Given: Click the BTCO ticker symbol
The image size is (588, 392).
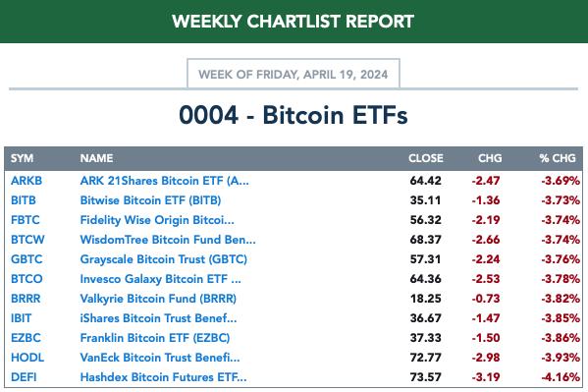Looking at the screenshot, I should tap(27, 279).
